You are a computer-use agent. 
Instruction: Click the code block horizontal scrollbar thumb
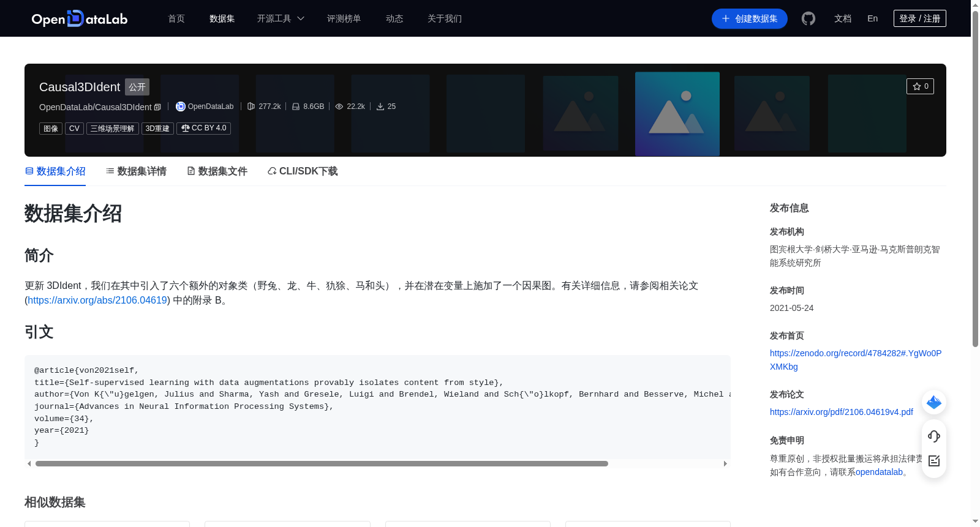tap(322, 464)
